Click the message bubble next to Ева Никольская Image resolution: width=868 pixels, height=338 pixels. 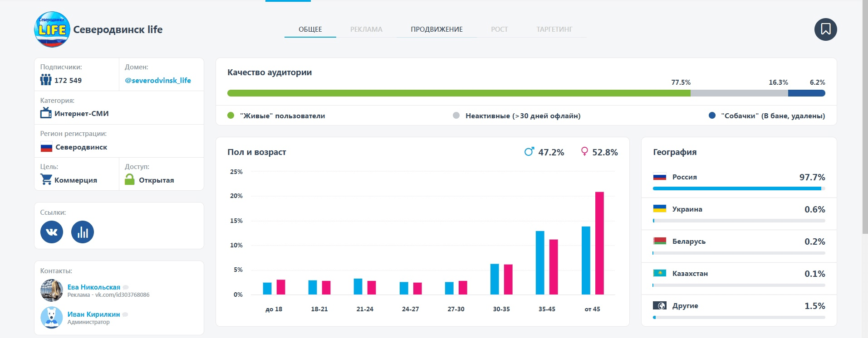(x=126, y=287)
